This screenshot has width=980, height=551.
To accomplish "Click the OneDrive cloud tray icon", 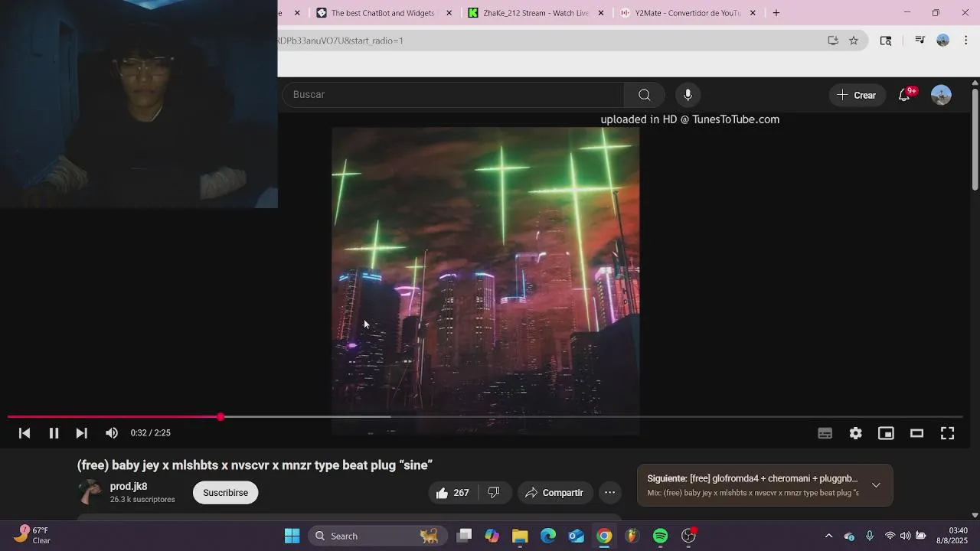I will click(849, 536).
